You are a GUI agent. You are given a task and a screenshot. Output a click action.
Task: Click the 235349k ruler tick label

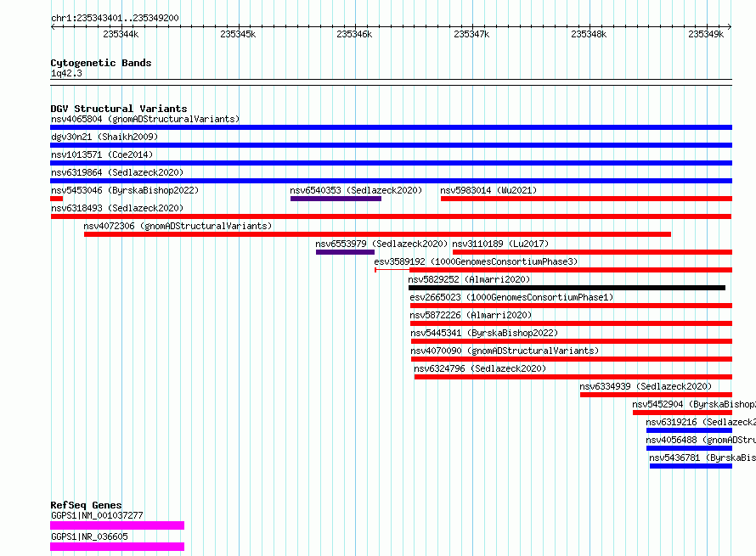[706, 34]
